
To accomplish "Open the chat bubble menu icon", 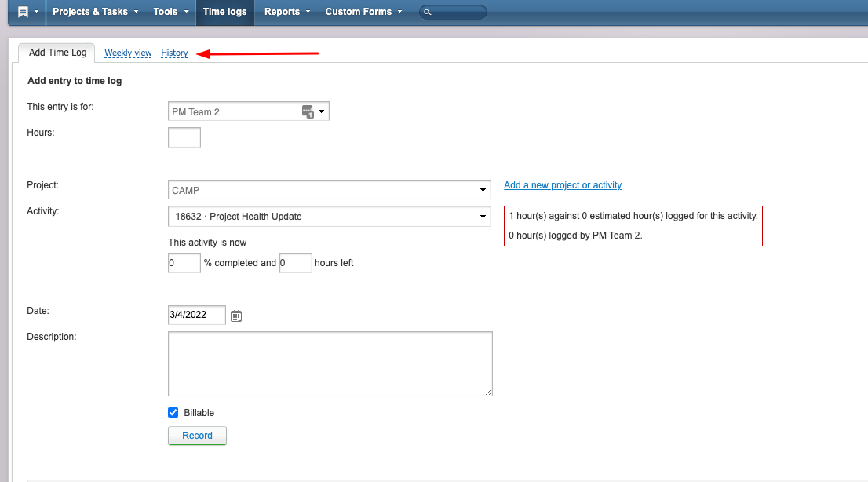I will (24, 12).
